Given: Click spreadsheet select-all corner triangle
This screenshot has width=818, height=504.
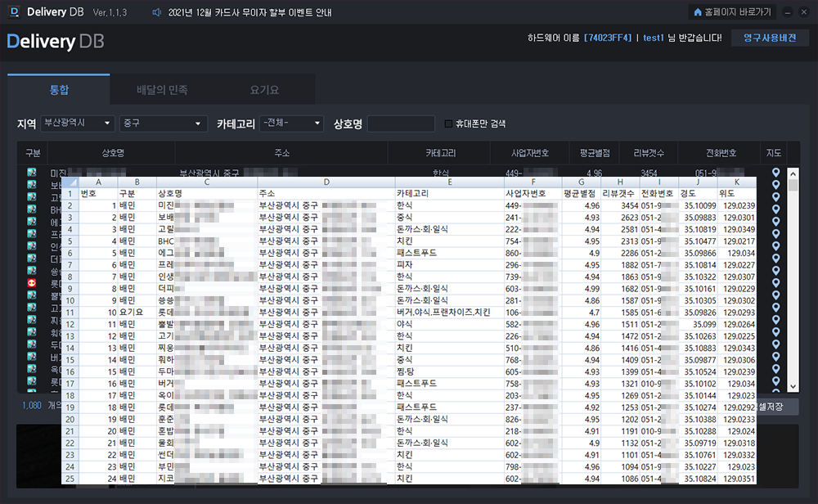Looking at the screenshot, I should 70,182.
